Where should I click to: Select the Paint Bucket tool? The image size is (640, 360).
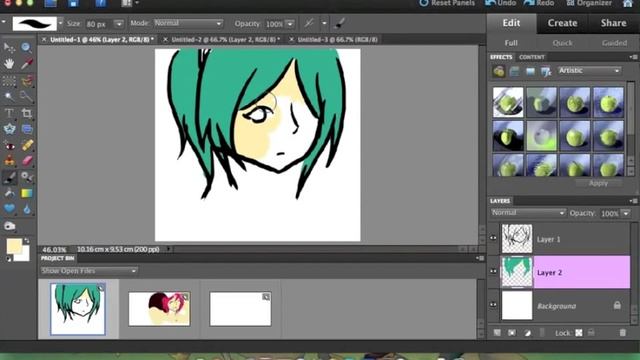[9, 193]
